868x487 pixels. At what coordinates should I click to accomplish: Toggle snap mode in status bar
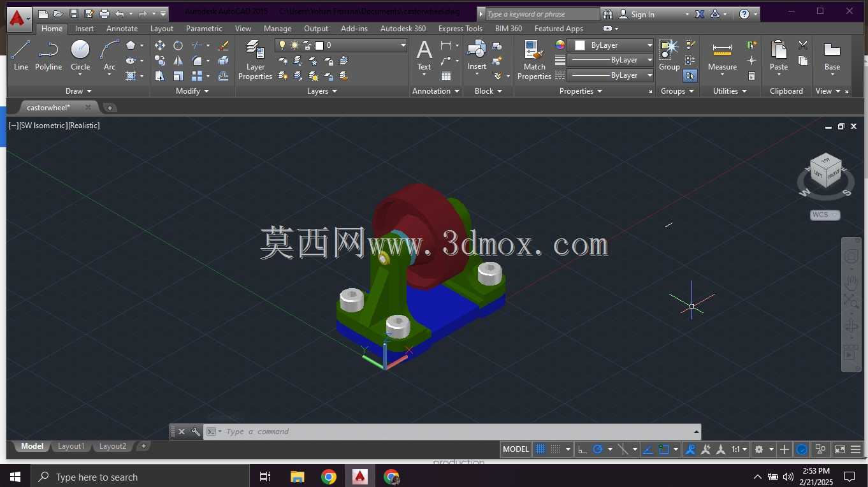[x=555, y=449]
